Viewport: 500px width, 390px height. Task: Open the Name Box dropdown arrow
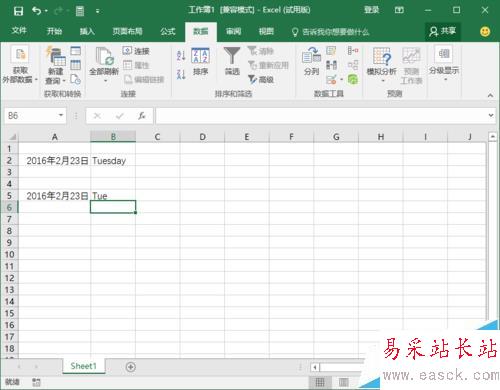(x=61, y=115)
